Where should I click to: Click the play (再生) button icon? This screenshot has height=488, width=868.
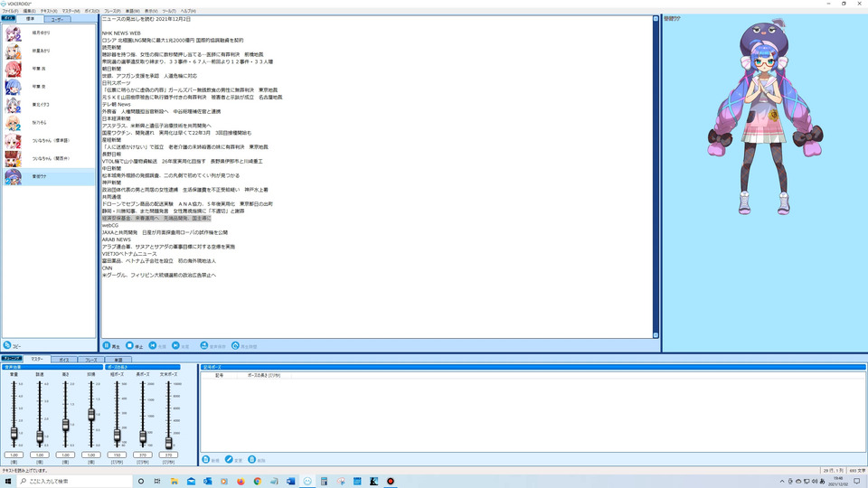coord(107,346)
